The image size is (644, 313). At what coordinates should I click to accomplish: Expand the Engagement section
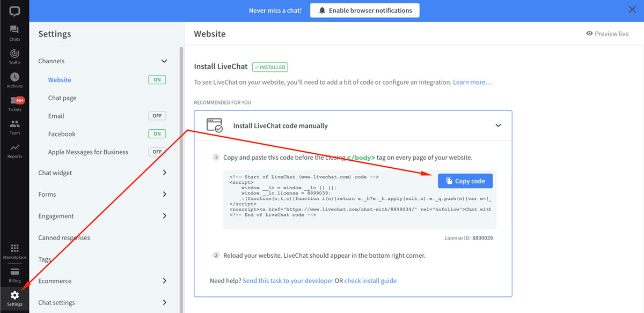point(164,216)
